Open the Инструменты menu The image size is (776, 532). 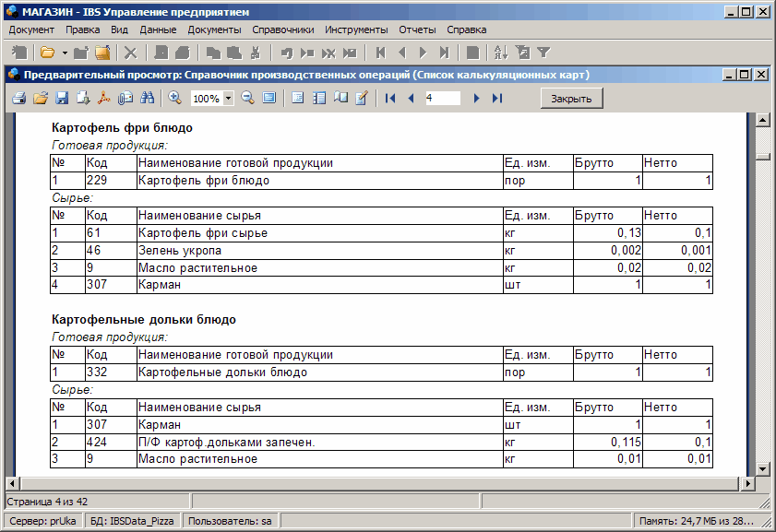356,30
